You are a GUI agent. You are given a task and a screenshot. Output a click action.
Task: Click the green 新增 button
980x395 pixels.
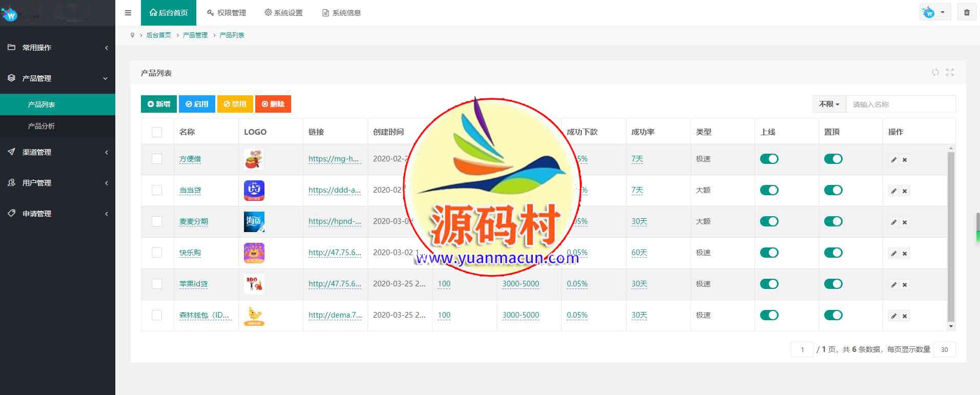pos(159,104)
